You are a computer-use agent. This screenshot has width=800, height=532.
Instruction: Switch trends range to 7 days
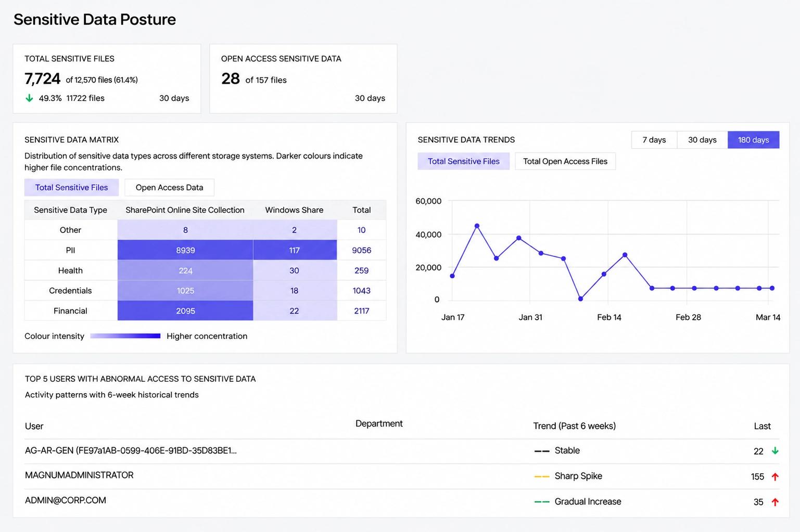[654, 140]
